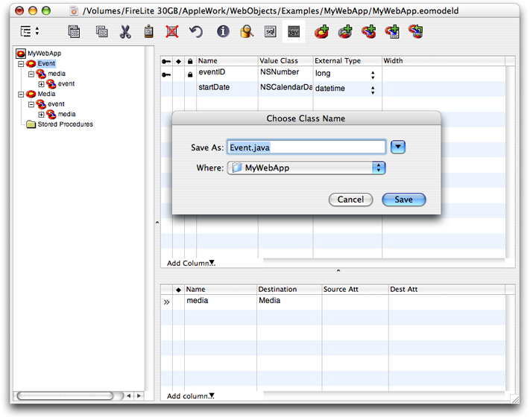Viewport: 530px width, 420px height.
Task: Collapse the media relationship under Event
Action: pos(31,74)
